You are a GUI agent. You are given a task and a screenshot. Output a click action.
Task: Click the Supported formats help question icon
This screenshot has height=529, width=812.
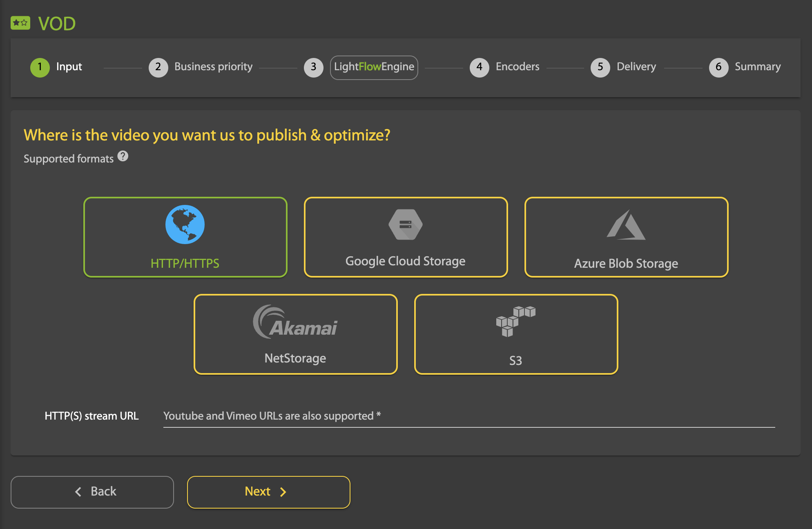point(123,156)
